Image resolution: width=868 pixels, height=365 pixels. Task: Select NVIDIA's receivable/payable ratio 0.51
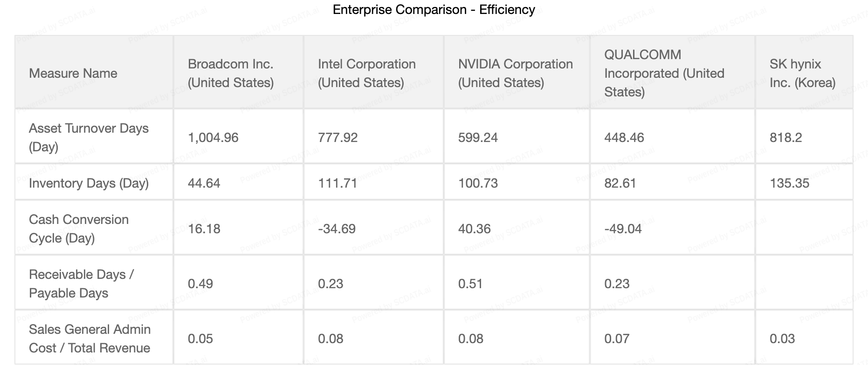click(470, 284)
